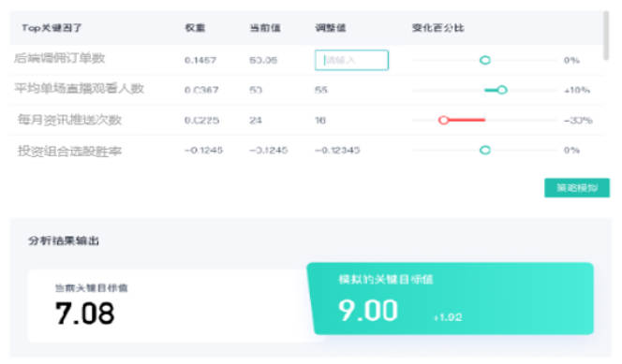Click the 调整值 input field for 后端调佣订单数
The width and height of the screenshot is (622, 364).
coord(351,60)
